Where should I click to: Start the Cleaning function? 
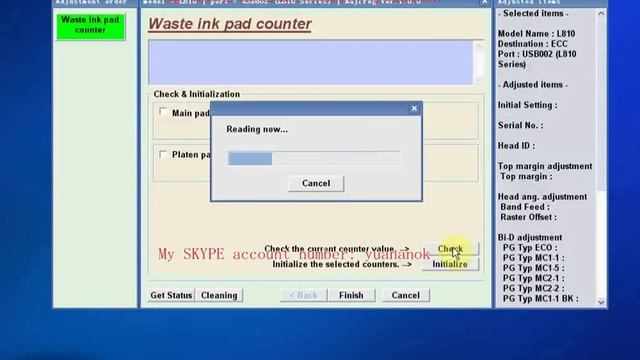point(219,295)
